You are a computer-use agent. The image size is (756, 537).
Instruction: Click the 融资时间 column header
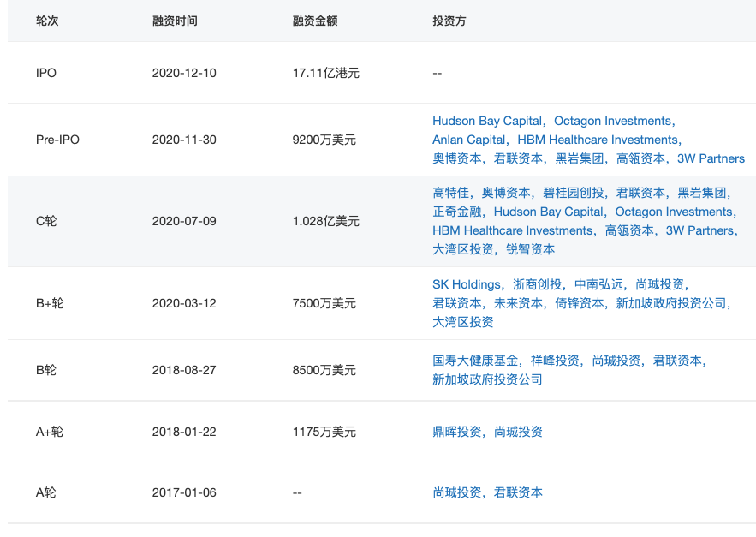[175, 21]
